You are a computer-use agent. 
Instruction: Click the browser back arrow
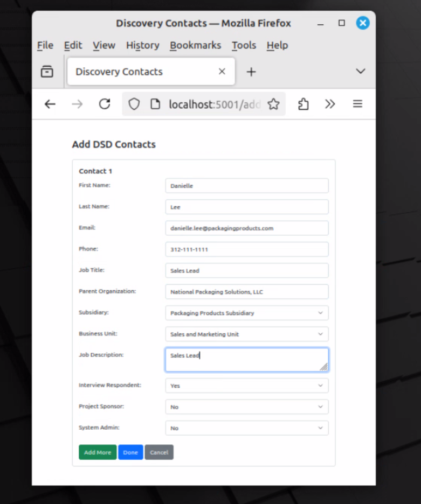tap(50, 104)
